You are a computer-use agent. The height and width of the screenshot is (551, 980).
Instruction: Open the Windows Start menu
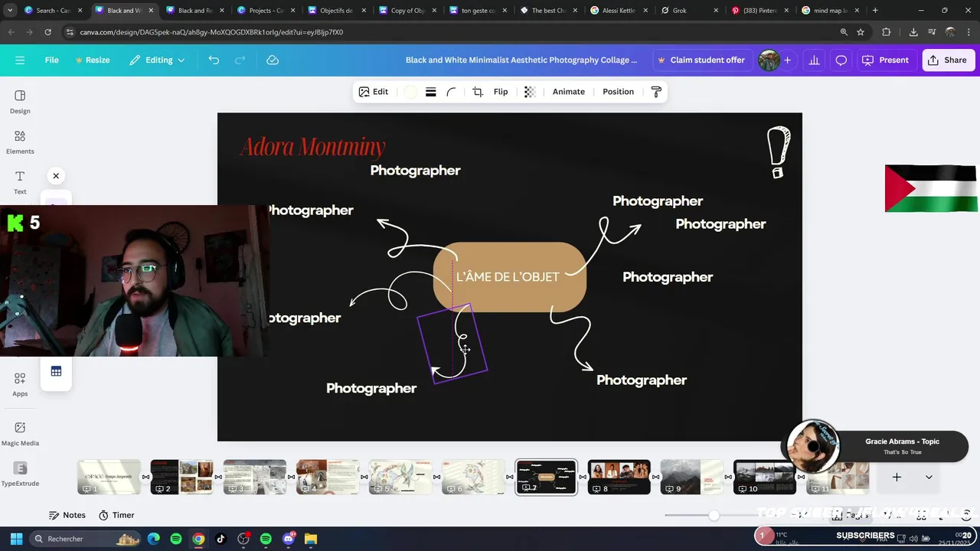tap(16, 539)
